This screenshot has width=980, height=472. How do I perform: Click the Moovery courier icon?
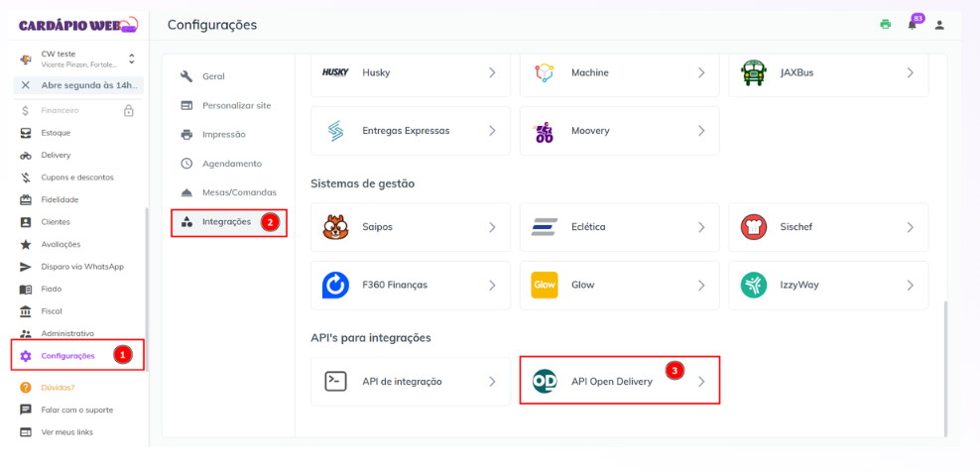pyautogui.click(x=545, y=131)
